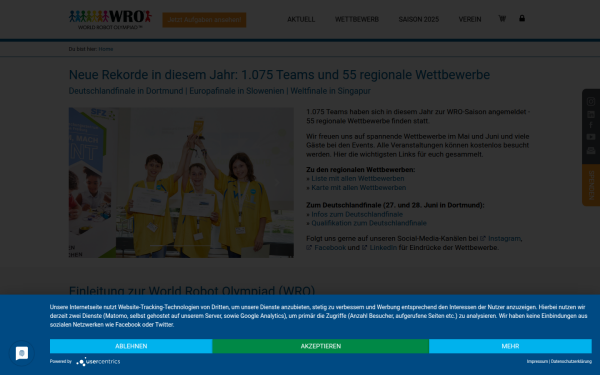The image size is (600, 375).
Task: Click the Spenden side tab
Action: (591, 185)
